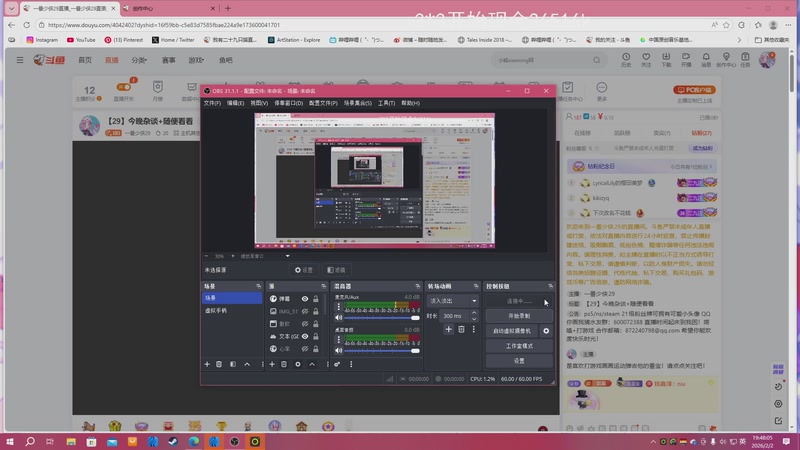
Task: Open Douyu 消息 bell icon in header
Action: [706, 60]
